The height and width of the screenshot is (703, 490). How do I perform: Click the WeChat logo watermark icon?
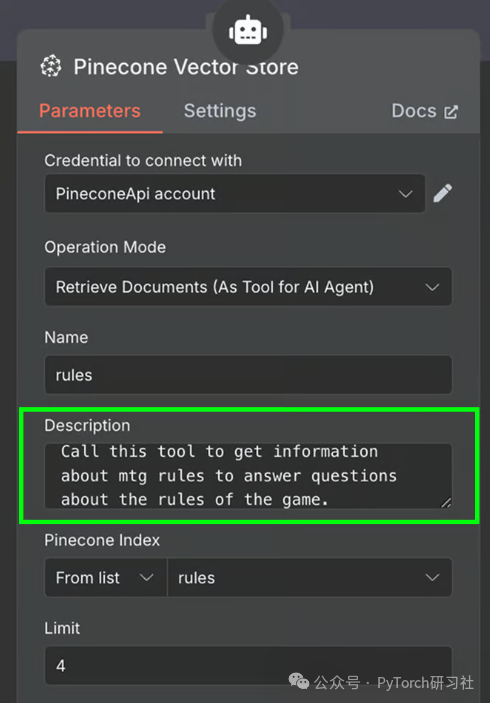pyautogui.click(x=299, y=681)
